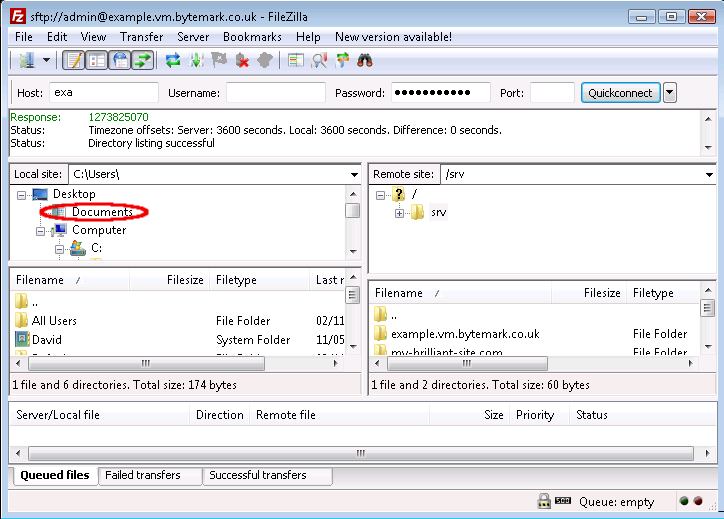This screenshot has width=724, height=519.
Task: Click the remote file list horizontal scrollbar
Action: [x=467, y=364]
